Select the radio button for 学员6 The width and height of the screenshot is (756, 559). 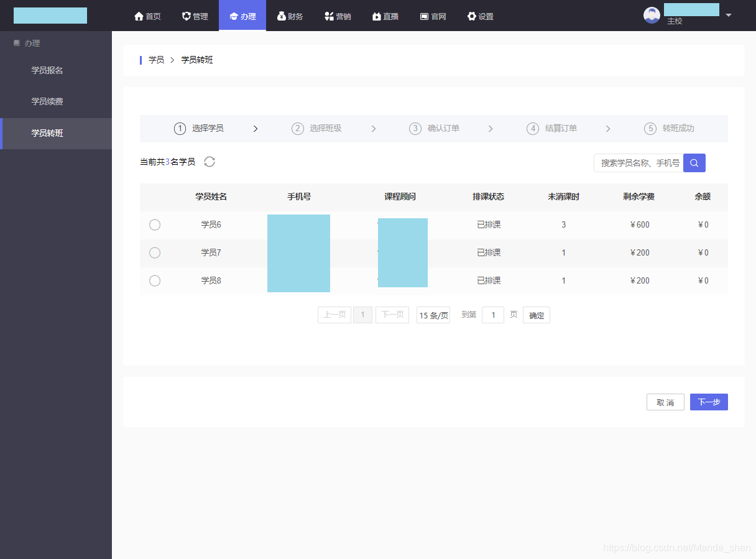[x=155, y=224]
